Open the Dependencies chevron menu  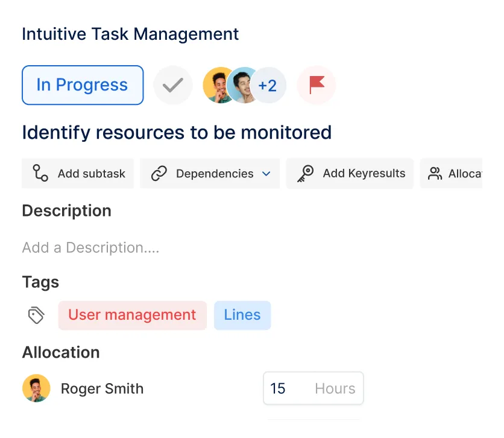[265, 174]
